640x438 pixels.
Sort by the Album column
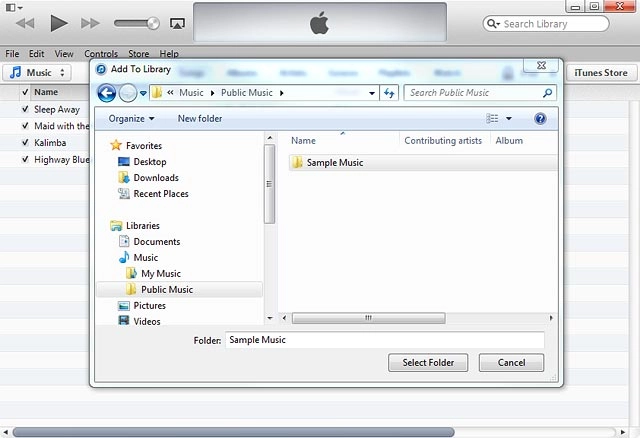click(x=509, y=140)
